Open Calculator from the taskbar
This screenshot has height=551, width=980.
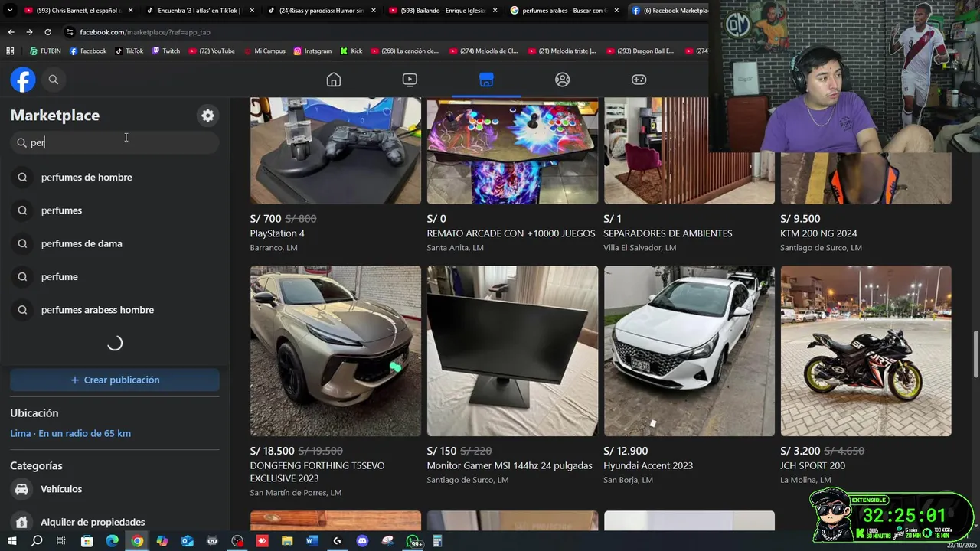[437, 541]
